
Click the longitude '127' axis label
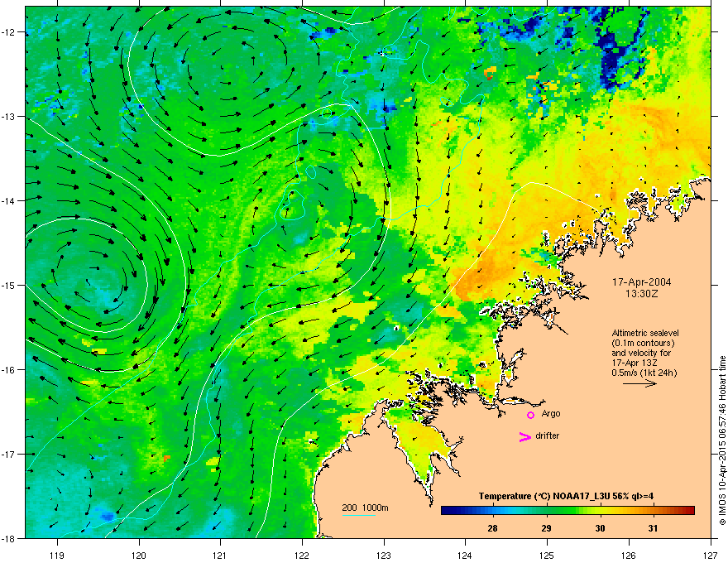tap(711, 555)
